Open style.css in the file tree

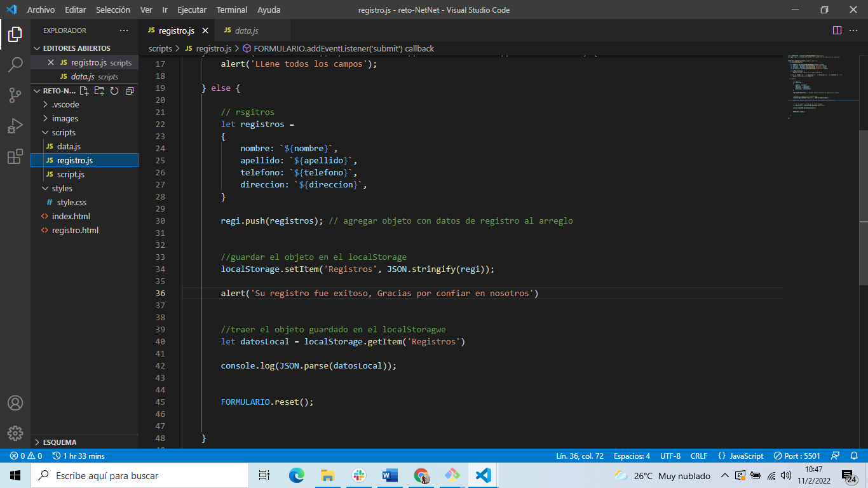85,202
